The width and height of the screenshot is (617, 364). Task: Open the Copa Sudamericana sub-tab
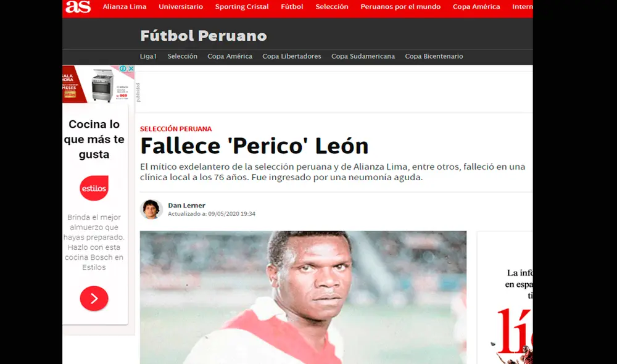[363, 56]
